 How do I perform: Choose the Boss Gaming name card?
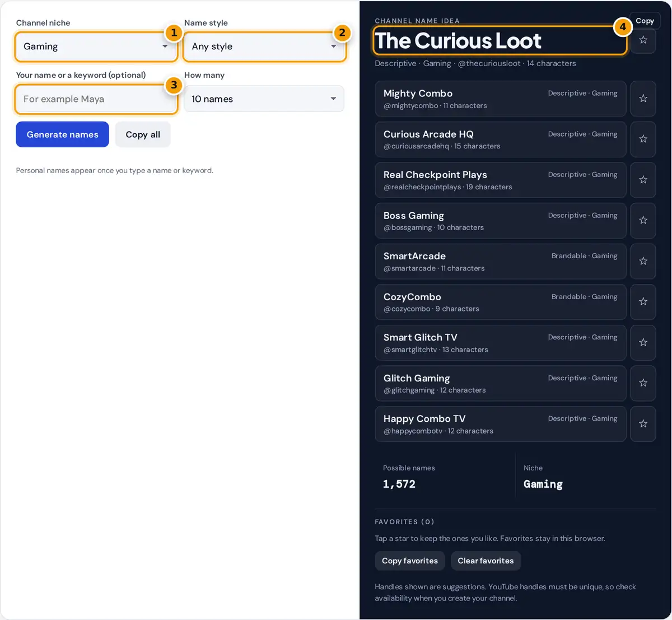click(501, 221)
